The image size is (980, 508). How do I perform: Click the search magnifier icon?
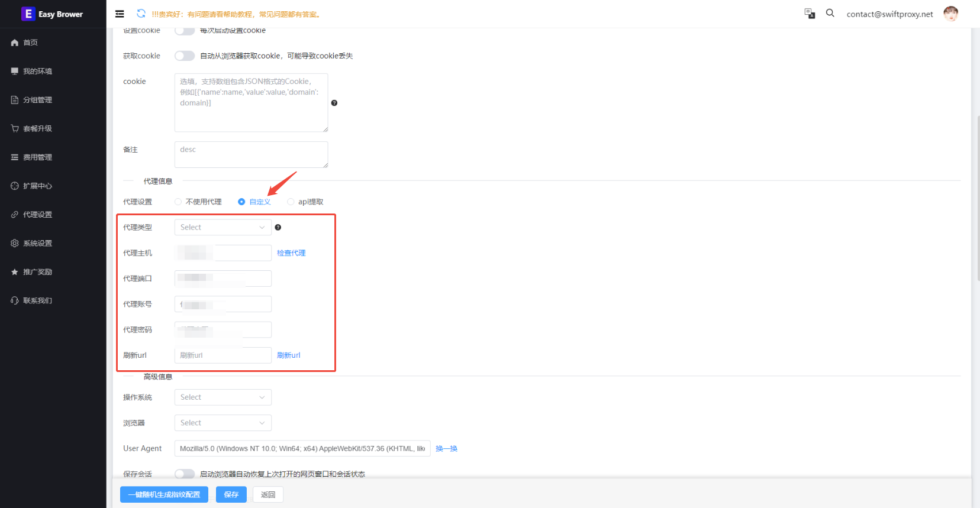830,13
